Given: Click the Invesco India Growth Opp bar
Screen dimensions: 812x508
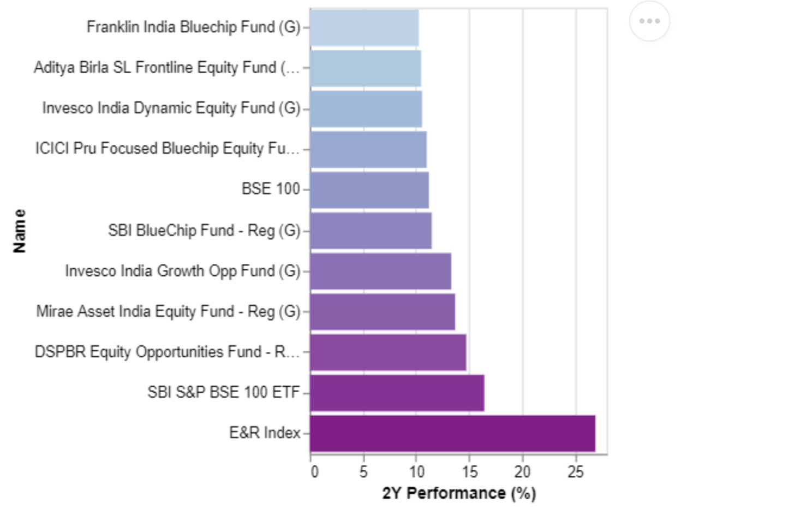Looking at the screenshot, I should [x=380, y=271].
